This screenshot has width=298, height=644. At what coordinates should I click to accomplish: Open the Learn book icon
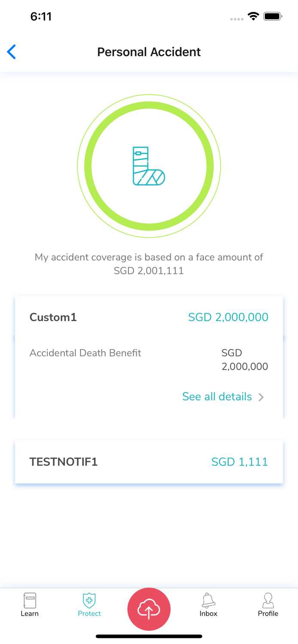30,600
